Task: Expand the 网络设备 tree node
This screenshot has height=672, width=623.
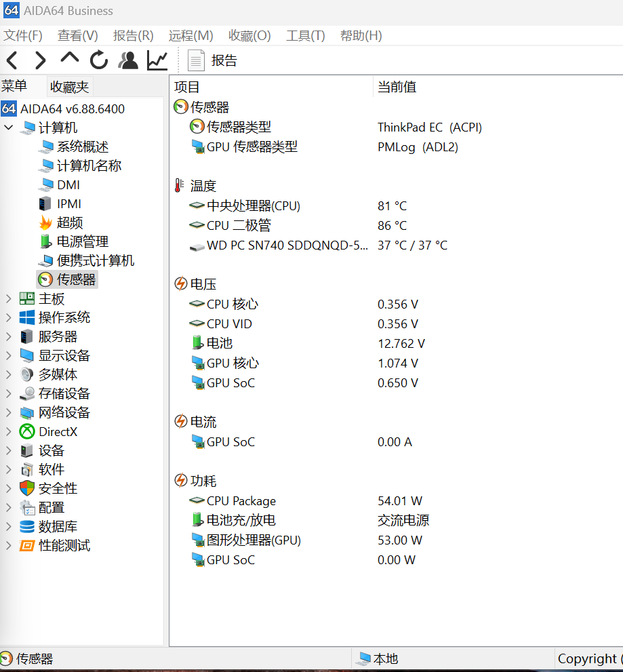Action: [9, 412]
